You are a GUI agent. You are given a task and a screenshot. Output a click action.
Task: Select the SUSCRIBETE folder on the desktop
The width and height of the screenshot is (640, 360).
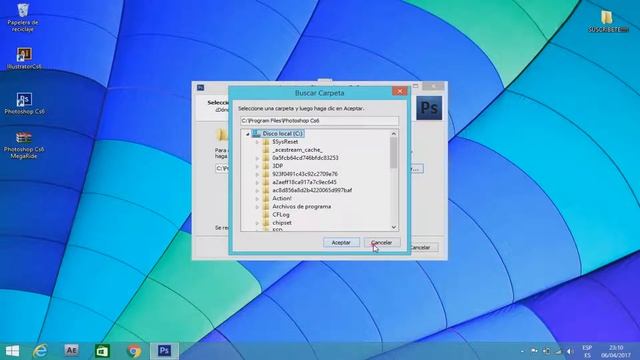point(608,21)
